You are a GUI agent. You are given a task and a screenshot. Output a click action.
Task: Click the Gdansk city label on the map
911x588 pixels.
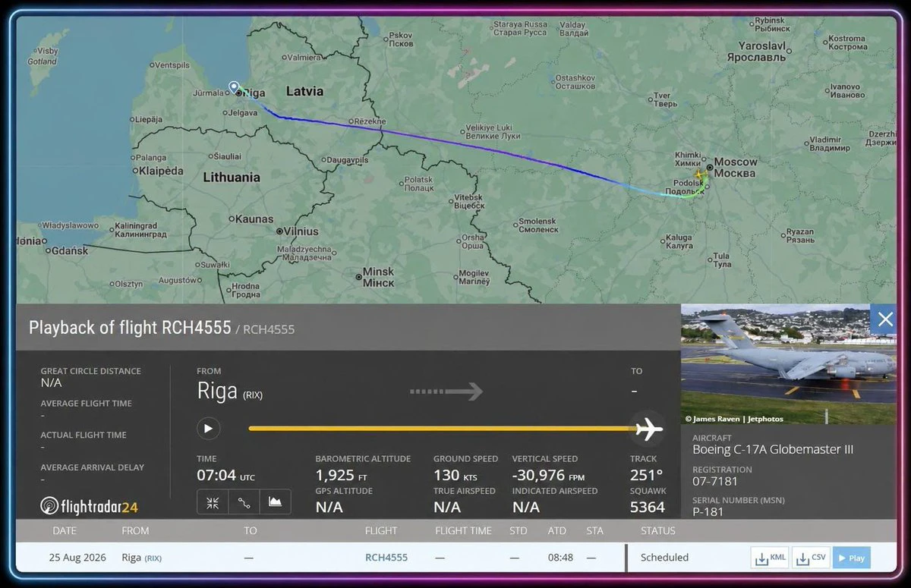(70, 250)
